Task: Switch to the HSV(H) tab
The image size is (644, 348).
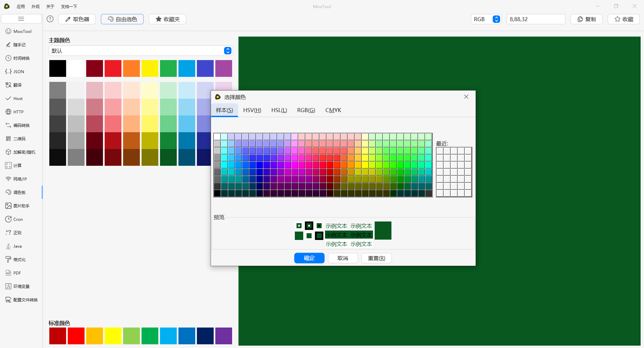Action: click(x=252, y=110)
